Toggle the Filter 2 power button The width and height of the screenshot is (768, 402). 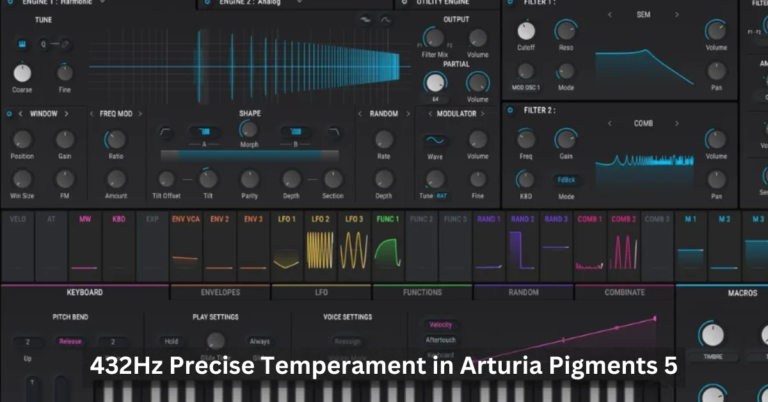[510, 110]
